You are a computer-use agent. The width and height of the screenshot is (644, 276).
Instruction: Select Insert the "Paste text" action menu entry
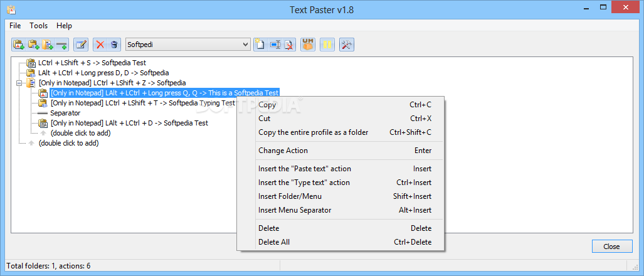340,168
